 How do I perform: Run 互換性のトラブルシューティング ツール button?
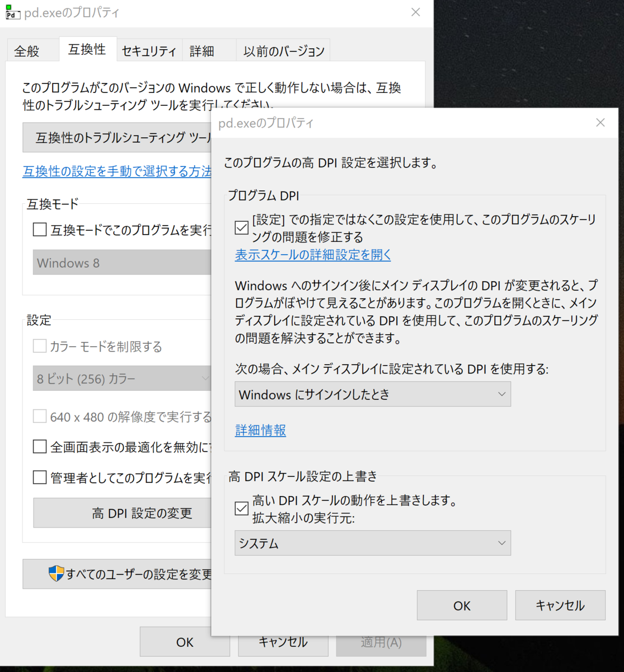[x=117, y=137]
